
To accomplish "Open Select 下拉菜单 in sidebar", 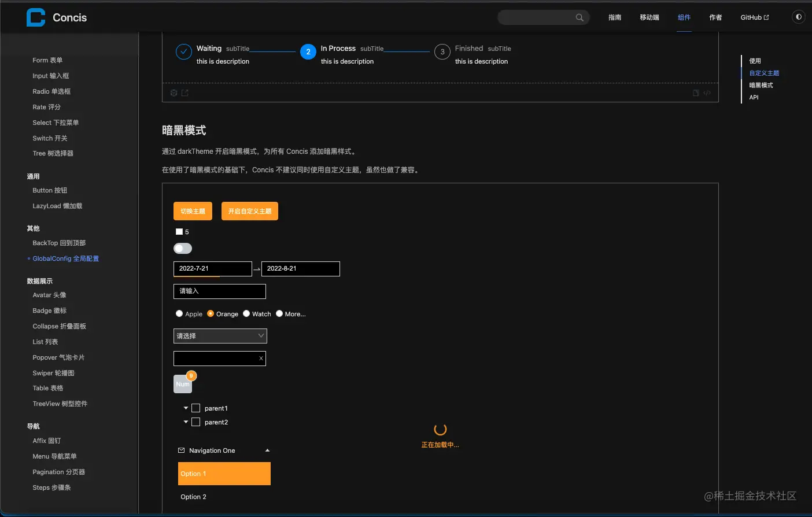I will pos(56,123).
